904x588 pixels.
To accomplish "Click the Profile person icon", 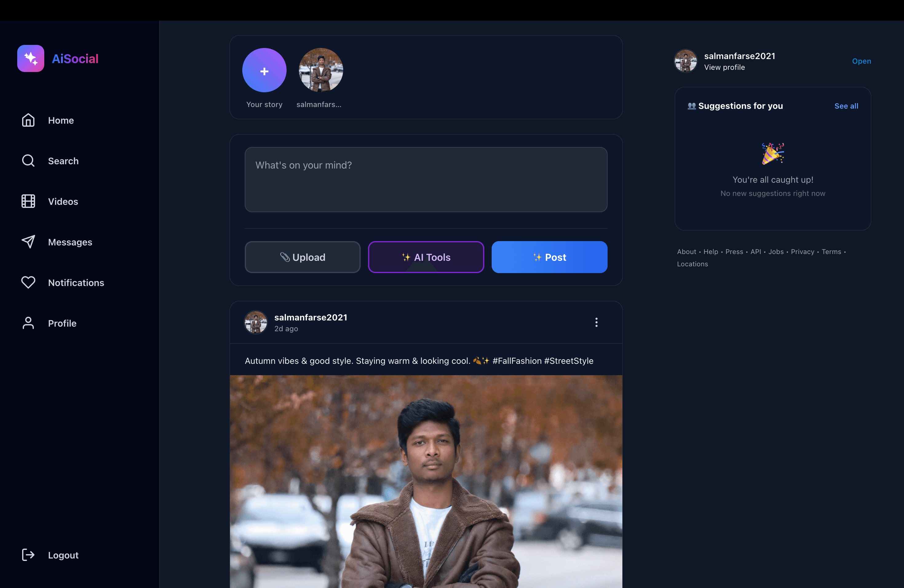I will [28, 323].
